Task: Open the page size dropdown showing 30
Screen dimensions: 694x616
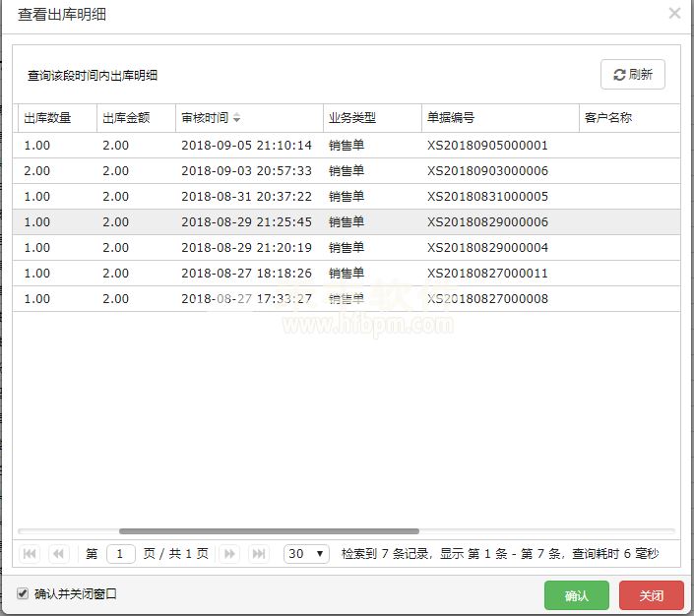Action: 306,554
